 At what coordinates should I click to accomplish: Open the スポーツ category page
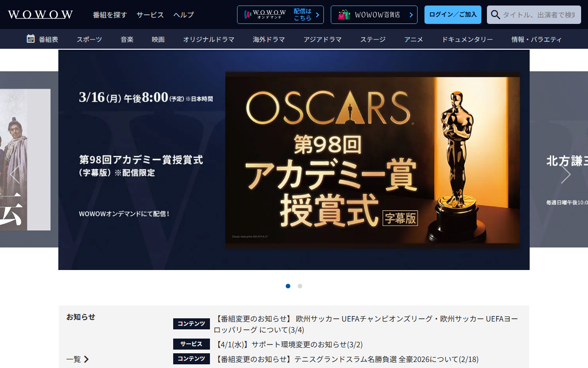(89, 39)
